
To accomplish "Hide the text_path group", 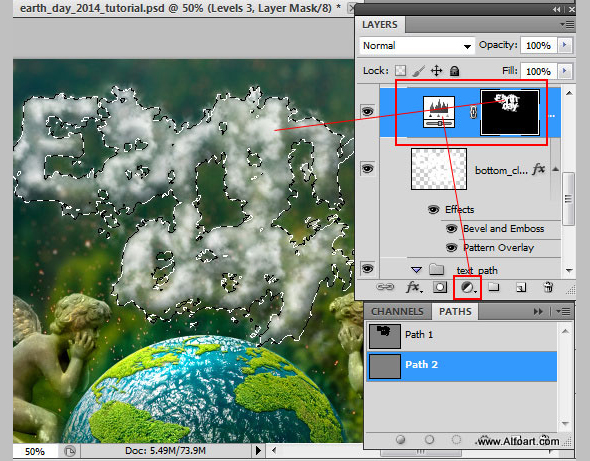I will click(367, 269).
